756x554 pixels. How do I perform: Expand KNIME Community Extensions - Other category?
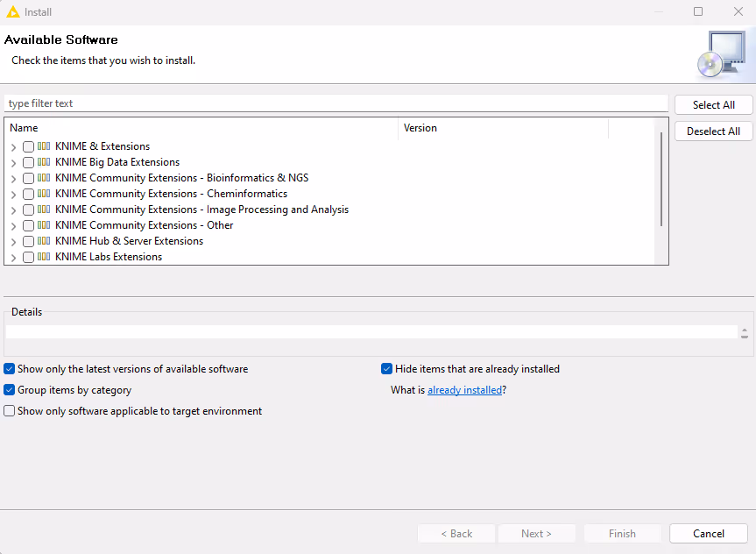(13, 226)
